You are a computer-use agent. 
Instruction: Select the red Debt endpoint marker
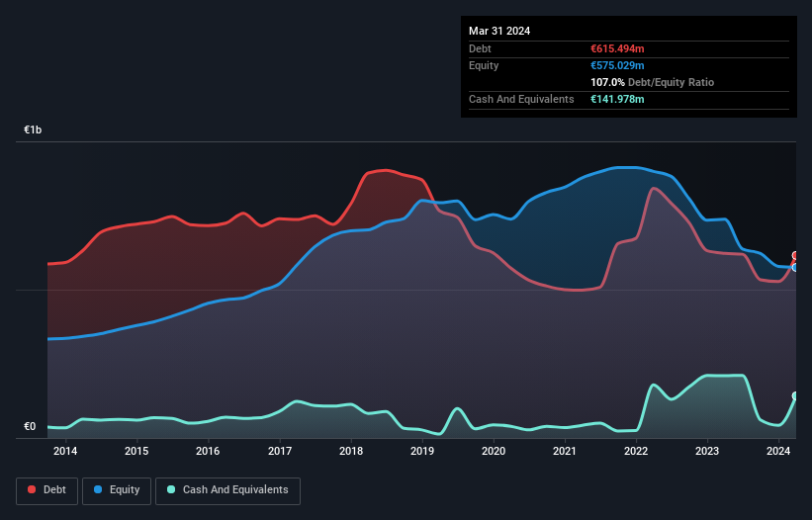coord(795,256)
